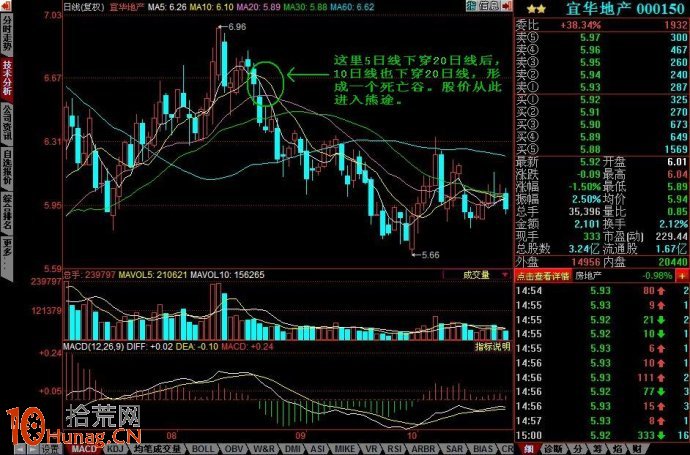Click the two-star rating icon

tap(536, 8)
